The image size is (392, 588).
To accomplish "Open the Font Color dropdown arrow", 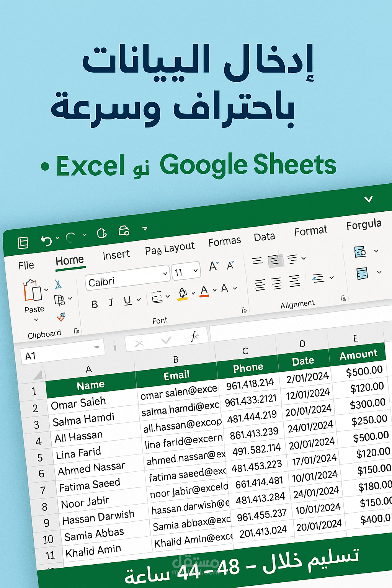I will click(x=214, y=290).
